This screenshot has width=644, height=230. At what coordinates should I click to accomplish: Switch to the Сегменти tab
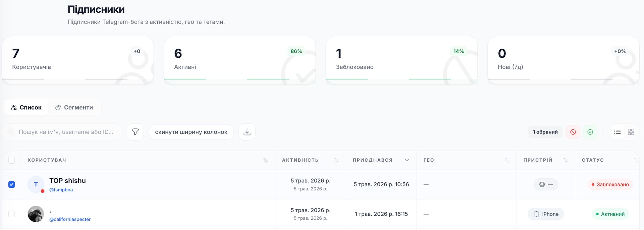pos(74,107)
